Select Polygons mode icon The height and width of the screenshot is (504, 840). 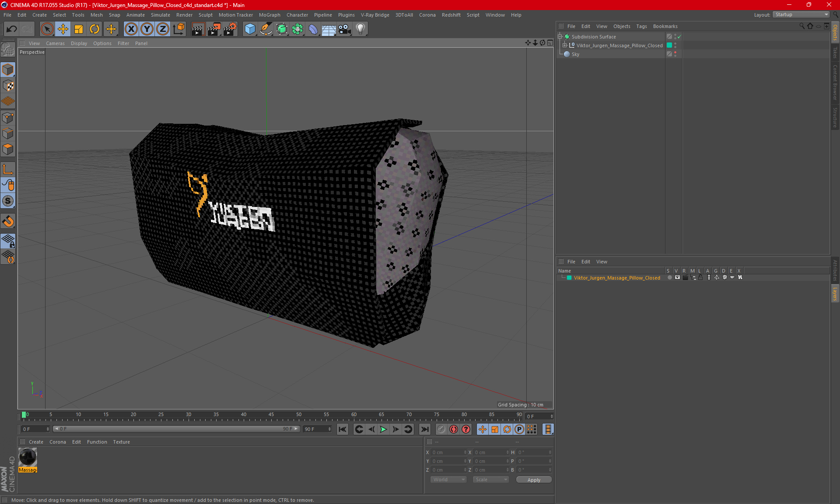8,149
